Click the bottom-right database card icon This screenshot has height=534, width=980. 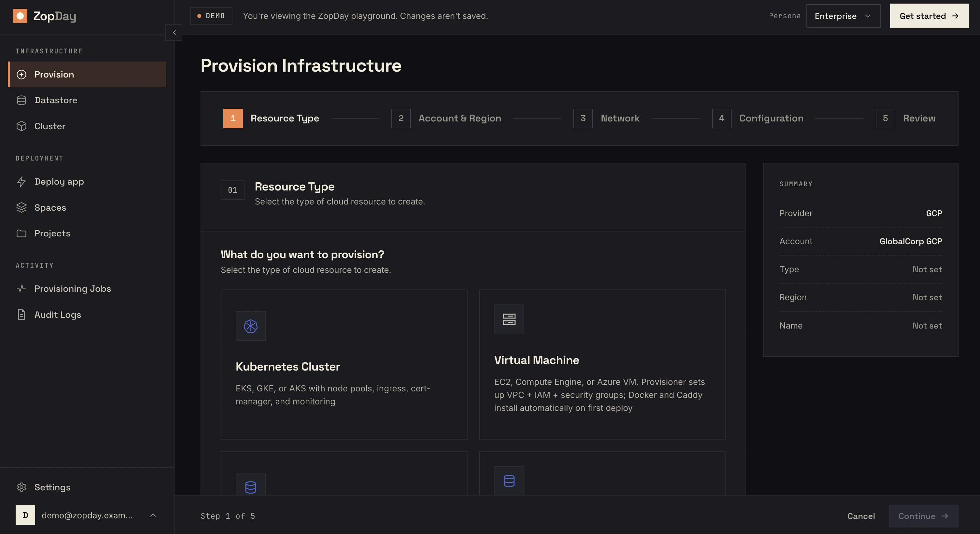pyautogui.click(x=509, y=481)
